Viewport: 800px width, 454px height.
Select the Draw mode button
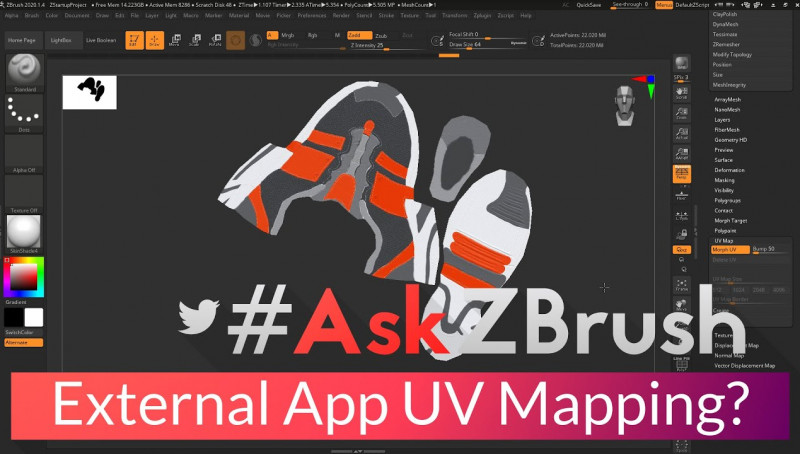(155, 40)
